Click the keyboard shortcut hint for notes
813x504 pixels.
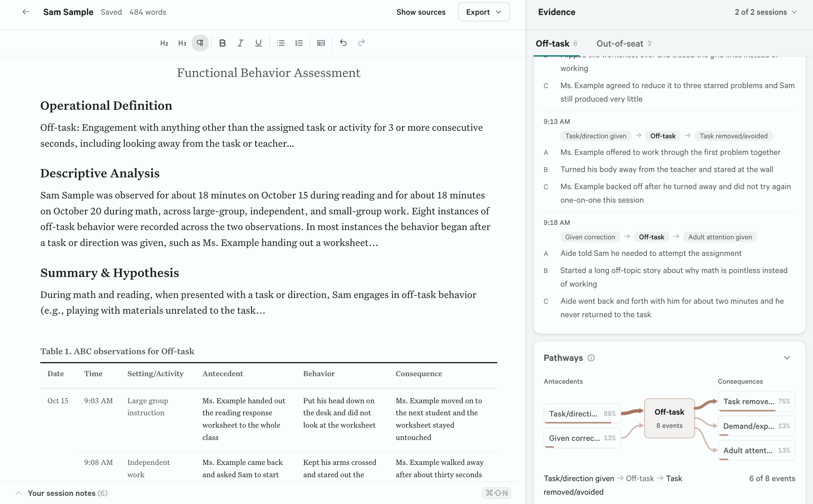pyautogui.click(x=496, y=493)
